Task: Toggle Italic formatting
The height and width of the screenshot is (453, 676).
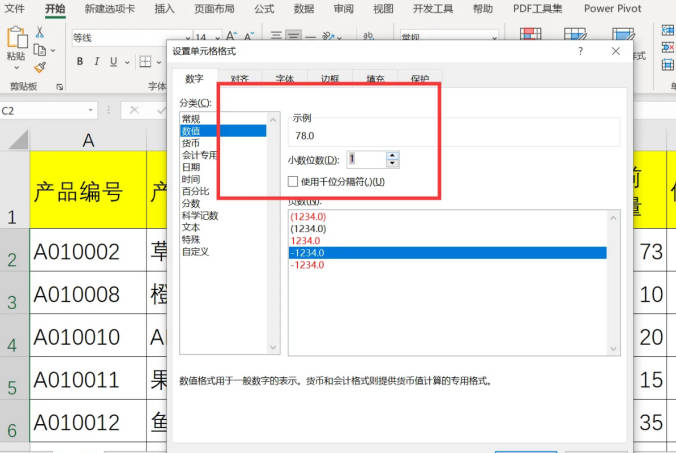Action: pyautogui.click(x=97, y=62)
